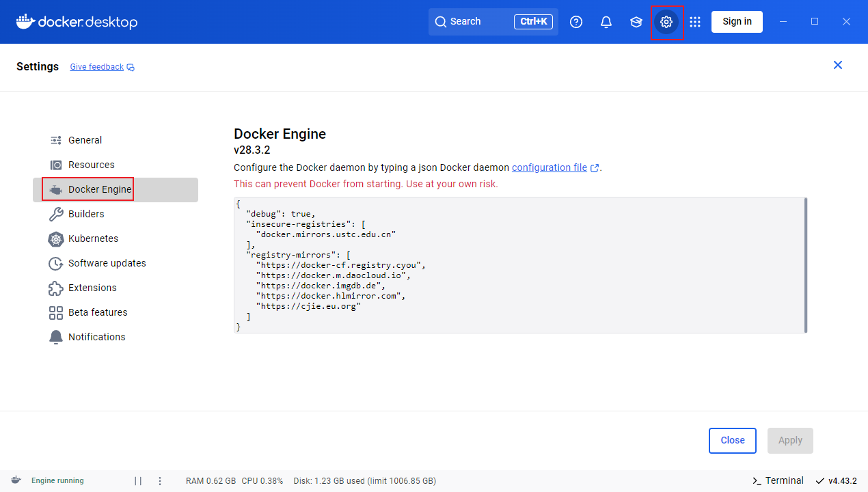Open the Terminal from the status bar
Screen dimensions: 868x492
tap(778, 480)
